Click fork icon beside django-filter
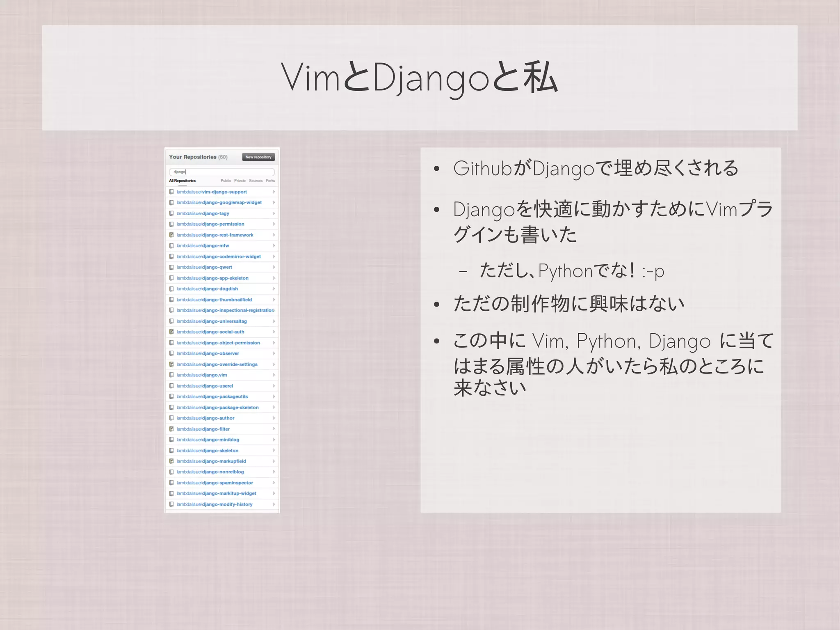Screen dimensions: 840x630 pos(171,429)
